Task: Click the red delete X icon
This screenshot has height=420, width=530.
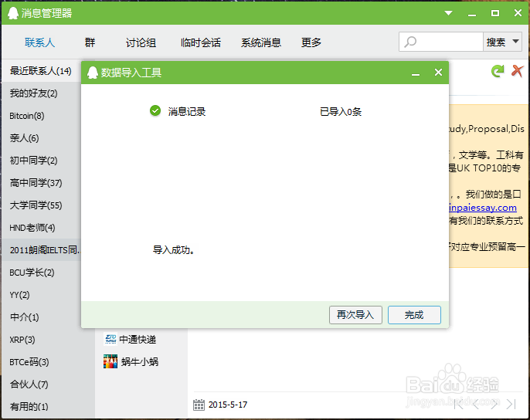Action: (518, 71)
